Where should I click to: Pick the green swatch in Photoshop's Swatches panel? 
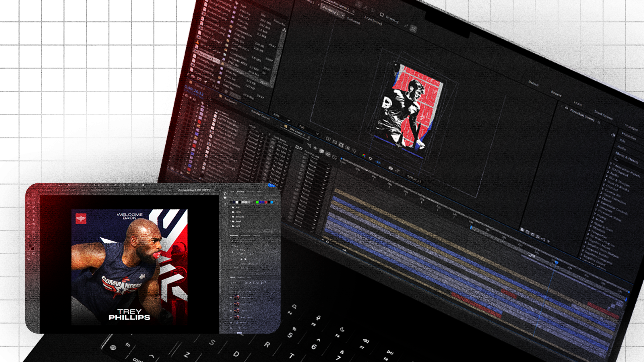click(x=257, y=202)
